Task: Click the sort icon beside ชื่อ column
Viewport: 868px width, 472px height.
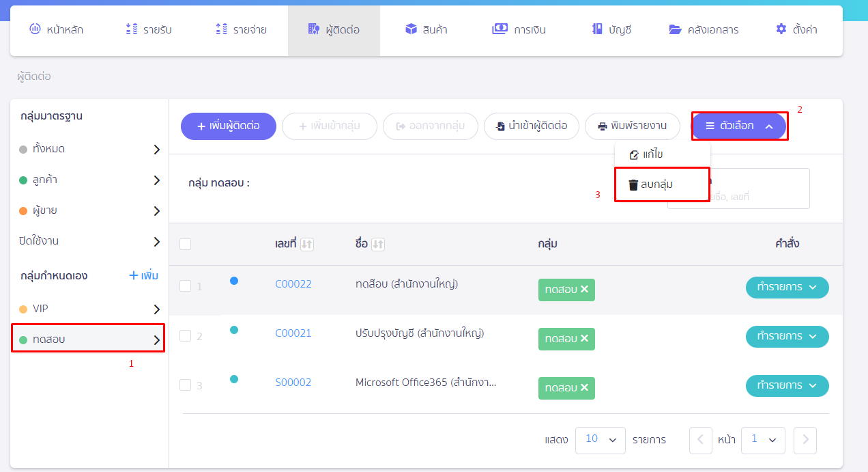Action: pos(378,245)
